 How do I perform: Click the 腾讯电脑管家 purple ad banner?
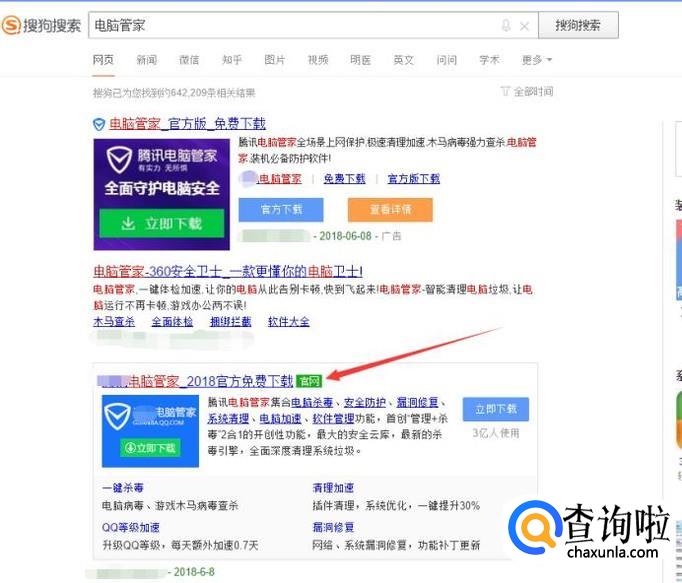coord(161,194)
